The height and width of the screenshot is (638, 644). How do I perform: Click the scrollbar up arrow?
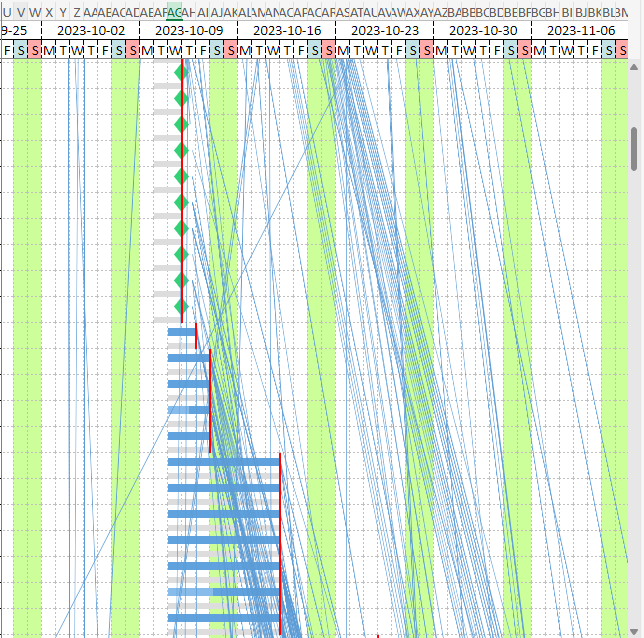coord(634,67)
